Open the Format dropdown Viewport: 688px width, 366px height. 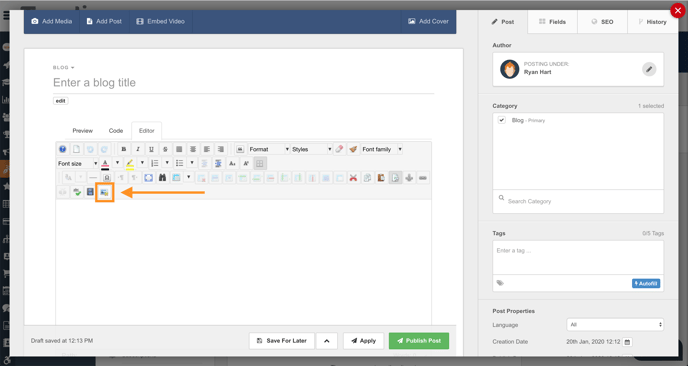point(269,149)
